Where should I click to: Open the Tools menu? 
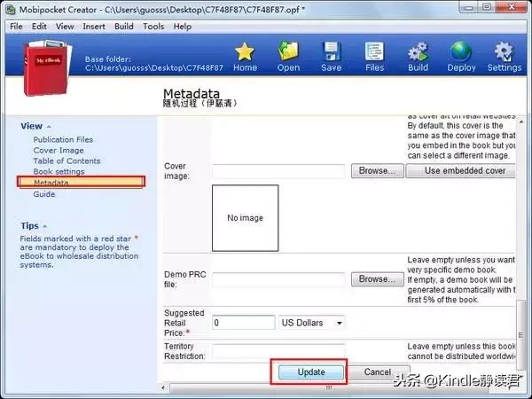click(x=153, y=27)
